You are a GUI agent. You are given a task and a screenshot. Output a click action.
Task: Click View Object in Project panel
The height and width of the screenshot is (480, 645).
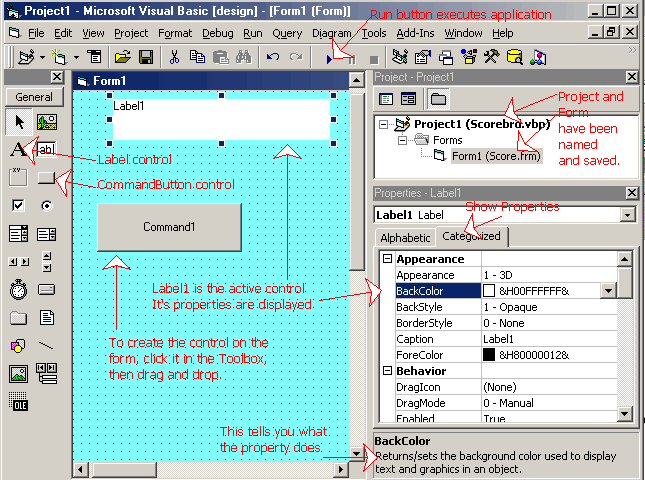coord(408,99)
